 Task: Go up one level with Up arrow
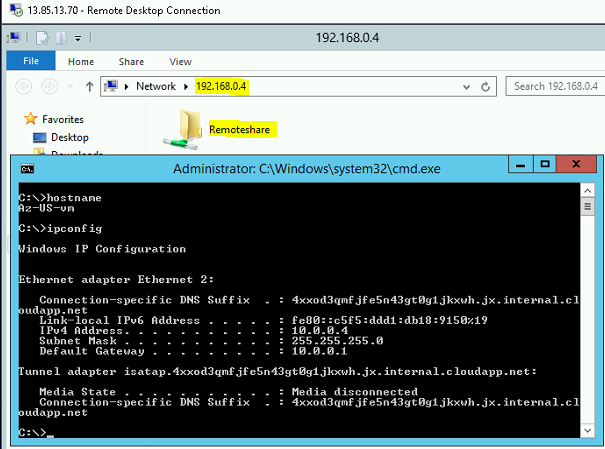point(90,86)
